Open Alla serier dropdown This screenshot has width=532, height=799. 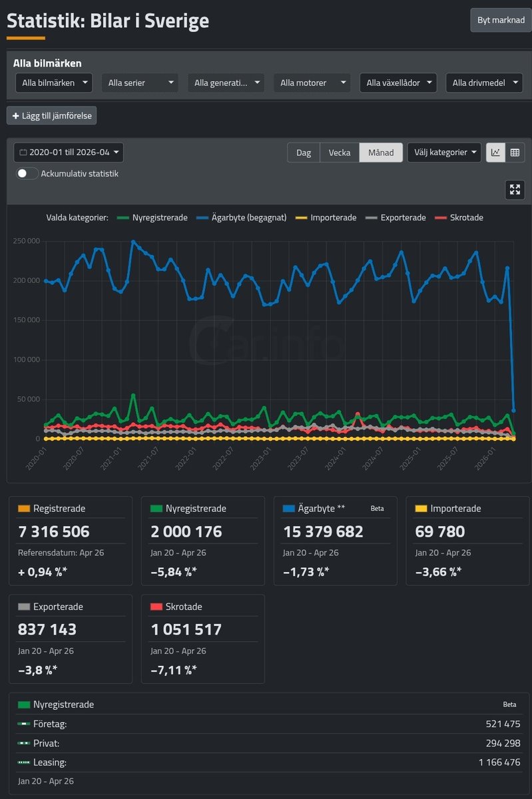(x=140, y=83)
